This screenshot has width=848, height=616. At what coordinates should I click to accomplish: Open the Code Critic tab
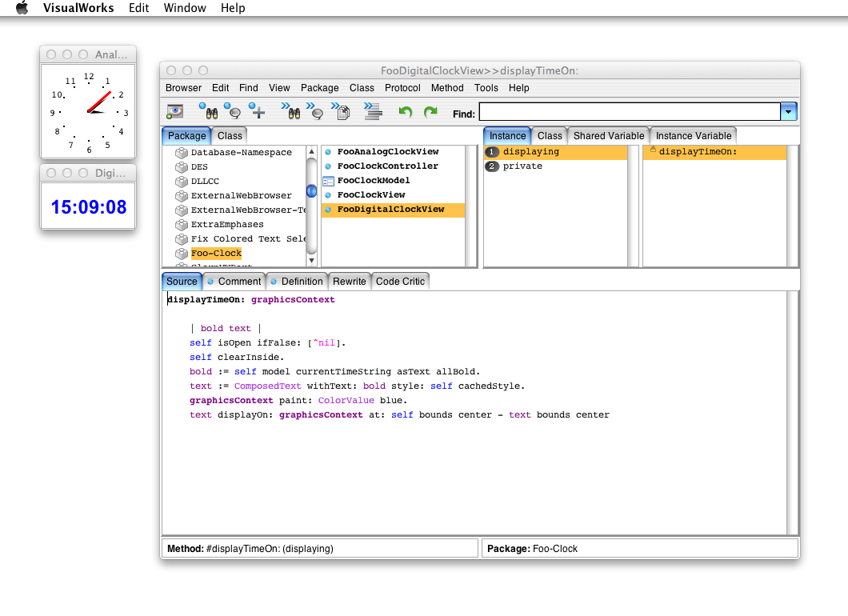(400, 282)
